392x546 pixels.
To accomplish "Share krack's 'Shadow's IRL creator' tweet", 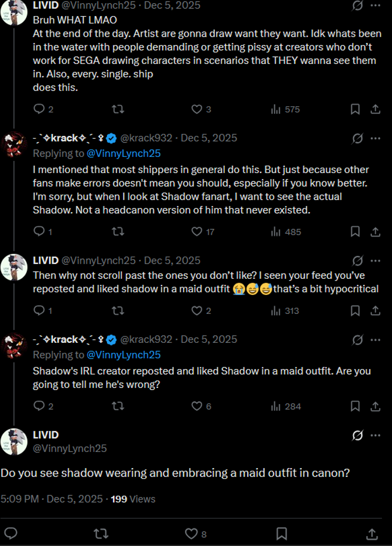I will (x=375, y=406).
